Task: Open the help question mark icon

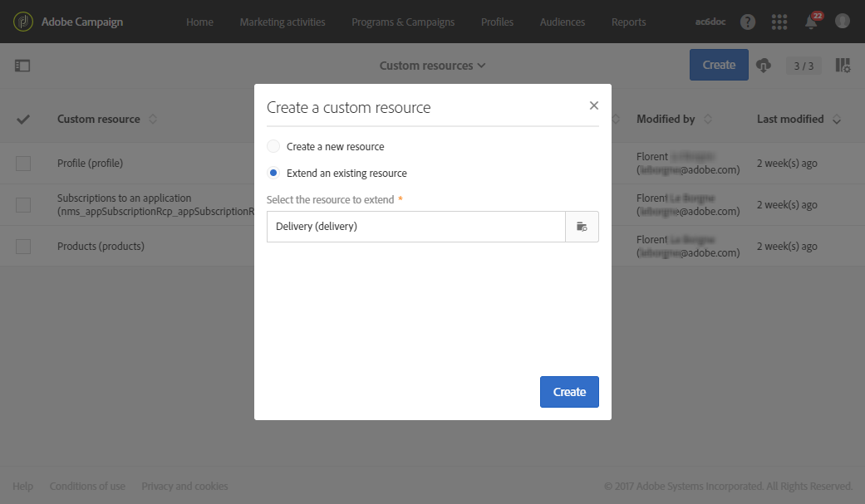Action: [748, 22]
